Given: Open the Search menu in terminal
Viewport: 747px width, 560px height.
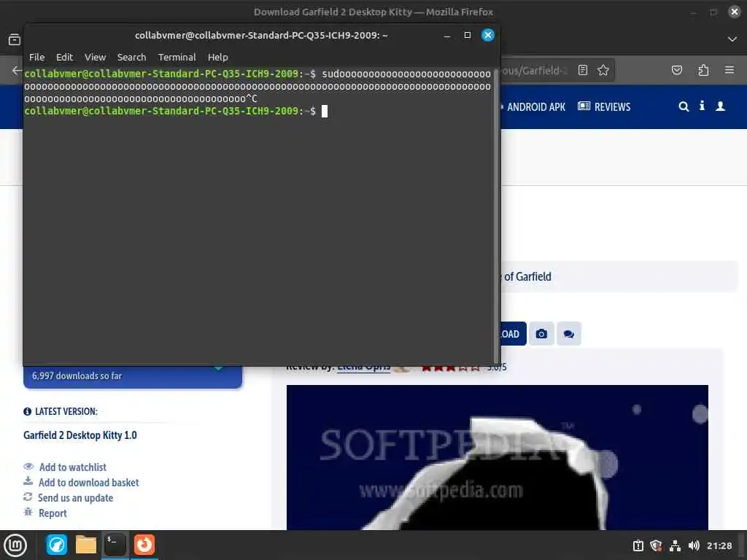Looking at the screenshot, I should coord(131,57).
